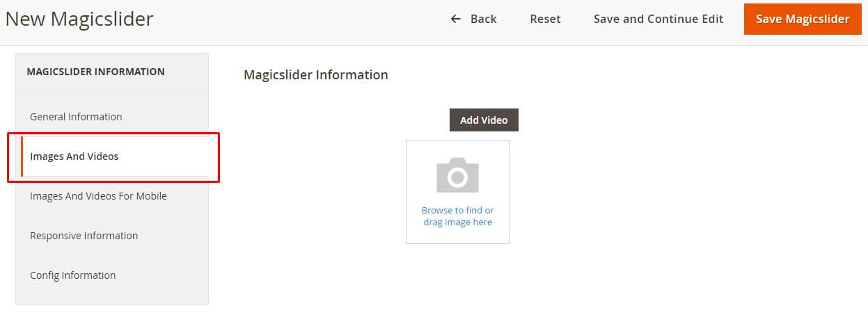Click the orange active-tab indicator bar

coord(22,156)
